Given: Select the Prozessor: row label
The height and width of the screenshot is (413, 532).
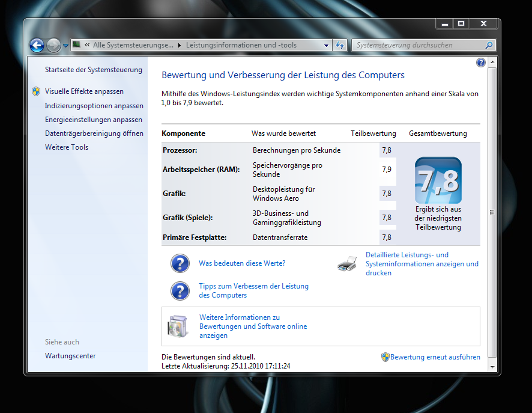Looking at the screenshot, I should coord(180,150).
